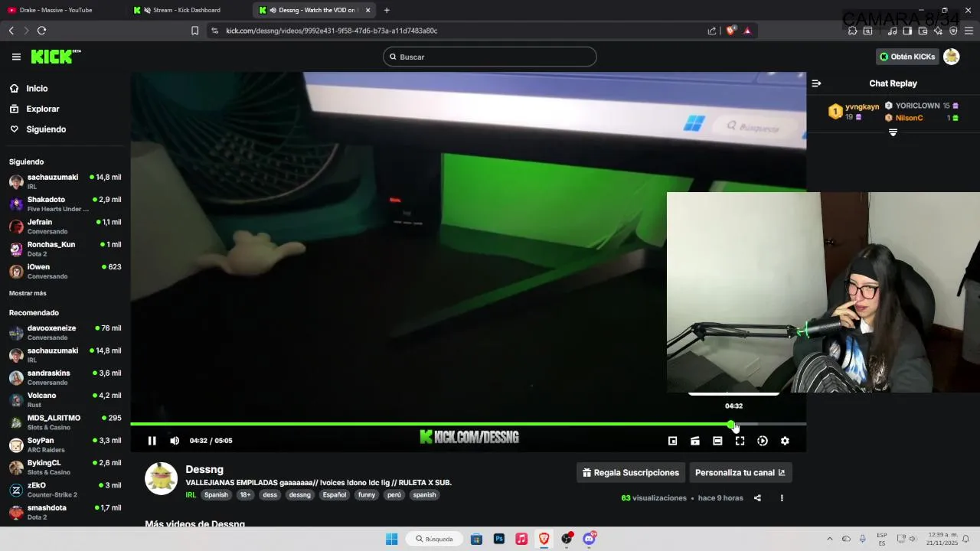This screenshot has height=551, width=980.
Task: Open davooxeneize recommended channel
Action: coord(65,332)
